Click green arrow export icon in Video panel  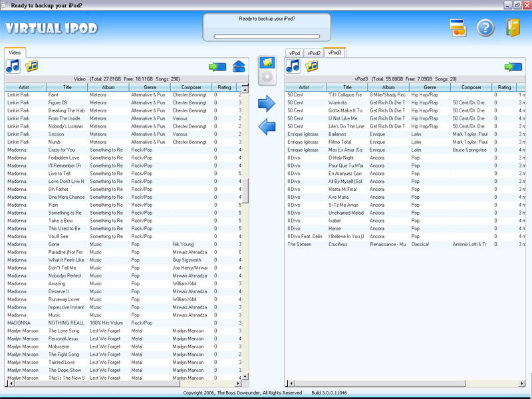(x=217, y=66)
